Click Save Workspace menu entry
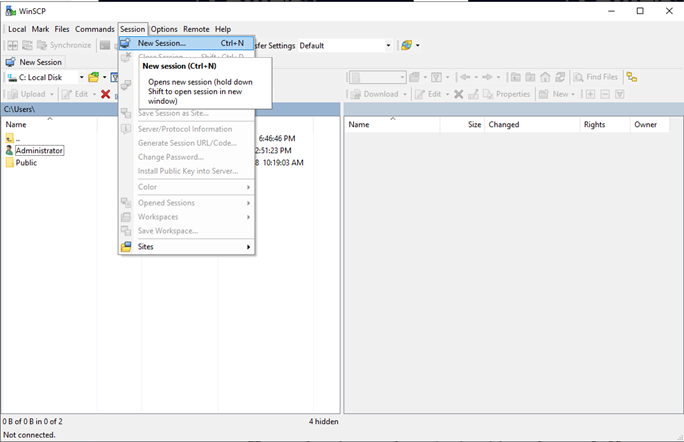684x442 pixels. pyautogui.click(x=187, y=231)
